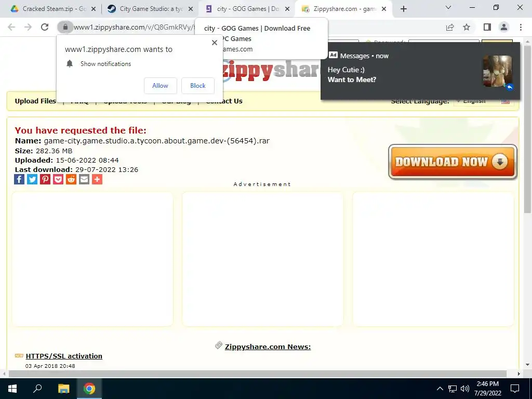
Task: Select the Zippyshare.com tab
Action: [340, 9]
